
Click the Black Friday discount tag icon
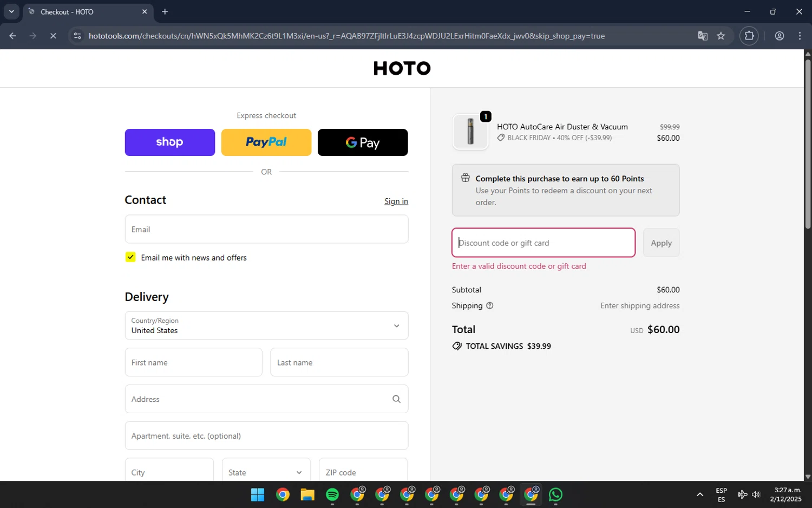click(x=501, y=138)
